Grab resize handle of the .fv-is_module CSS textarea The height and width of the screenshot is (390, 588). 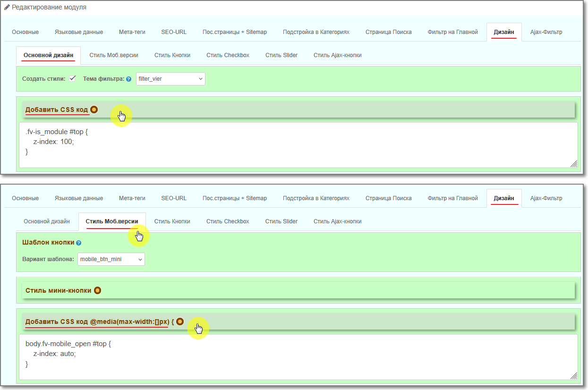pyautogui.click(x=573, y=163)
